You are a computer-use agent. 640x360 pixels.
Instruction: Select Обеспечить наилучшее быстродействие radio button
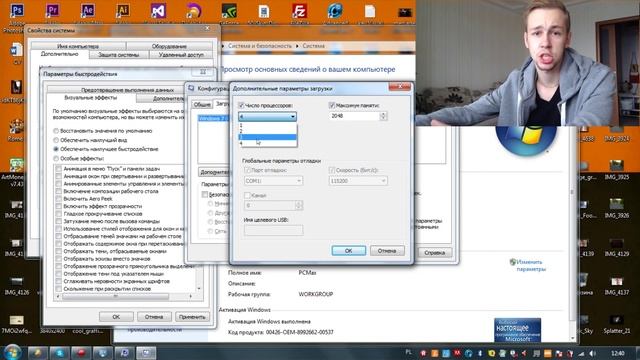click(56, 149)
